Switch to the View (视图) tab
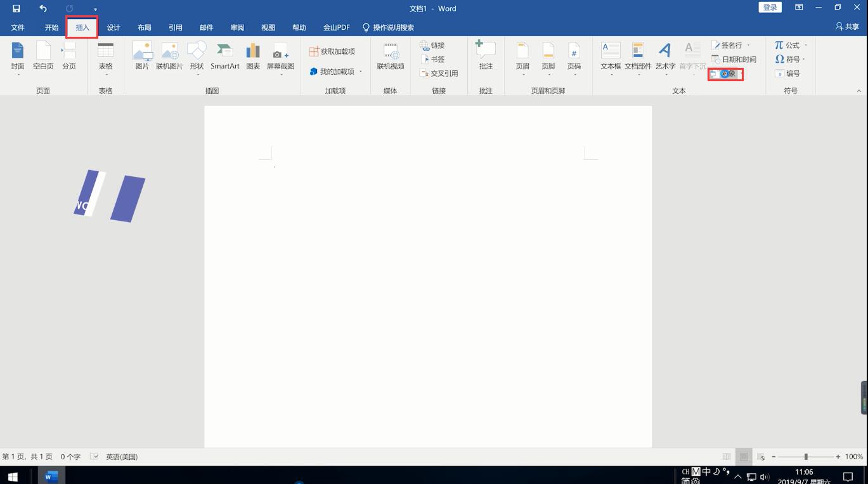 268,27
